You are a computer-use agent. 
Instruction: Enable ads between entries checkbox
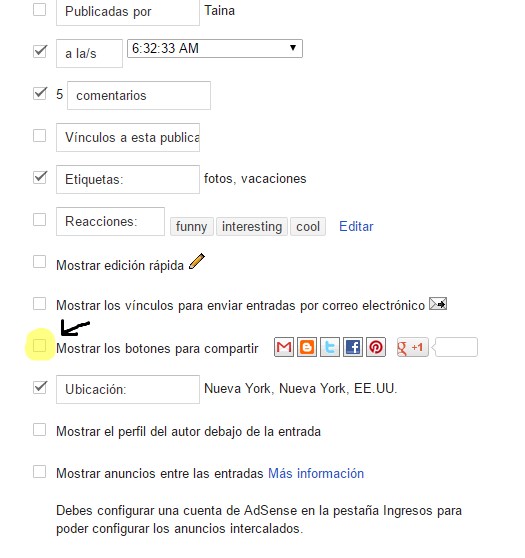click(x=40, y=472)
